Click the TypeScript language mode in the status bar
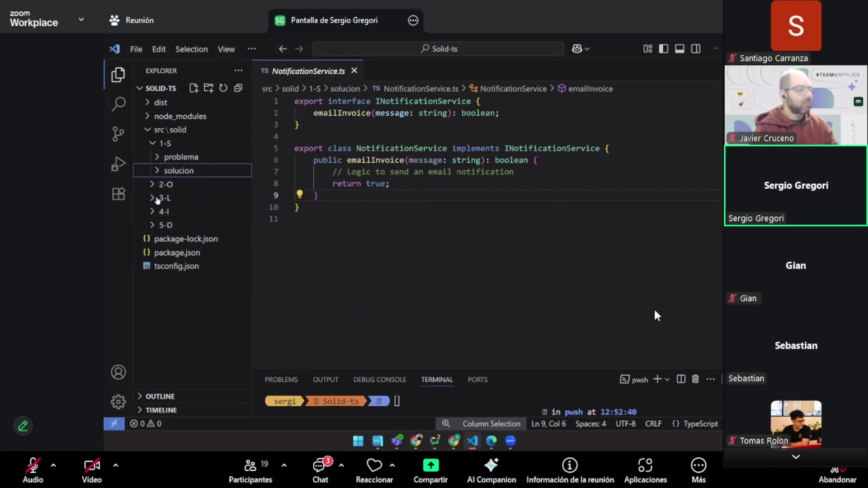Viewport: 868px width, 488px height. tap(700, 424)
